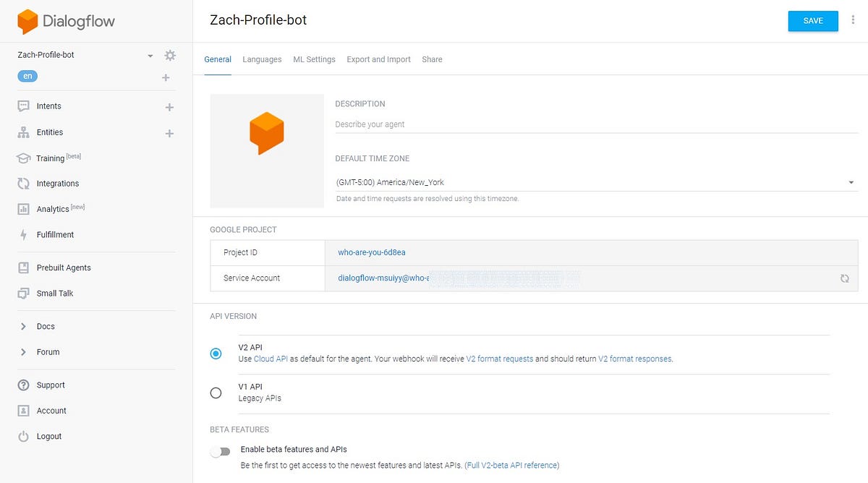The height and width of the screenshot is (483, 868).
Task: Switch to the ML Settings tab
Action: coord(314,59)
